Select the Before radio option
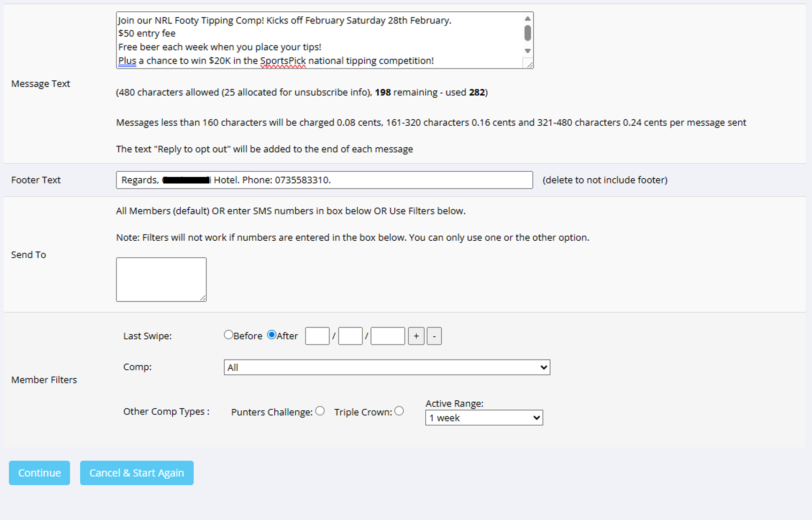This screenshot has height=520, width=812. [229, 335]
